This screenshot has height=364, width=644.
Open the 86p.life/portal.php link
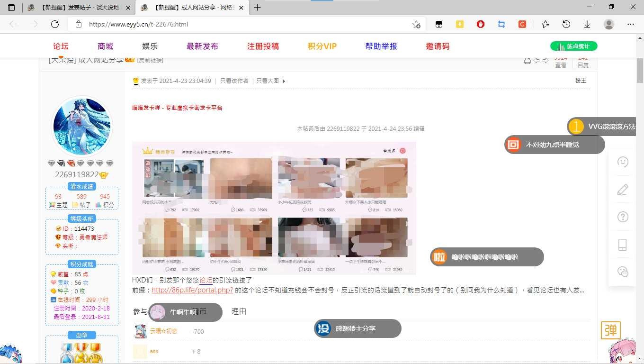tap(192, 290)
